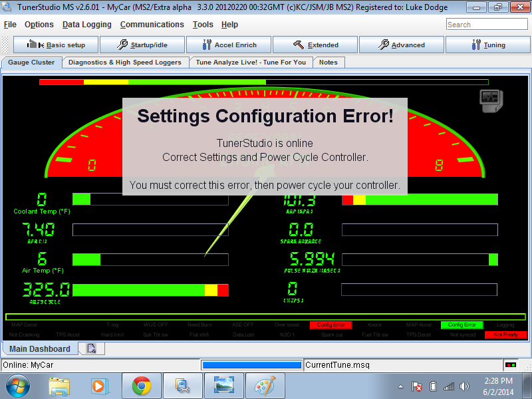The image size is (532, 399).
Task: Open Paint from the taskbar
Action: coord(265,386)
